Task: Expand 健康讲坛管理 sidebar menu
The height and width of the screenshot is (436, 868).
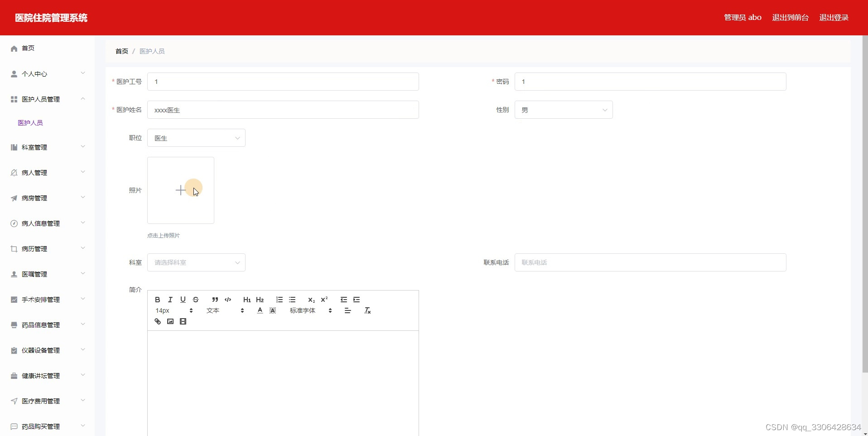Action: pos(47,375)
